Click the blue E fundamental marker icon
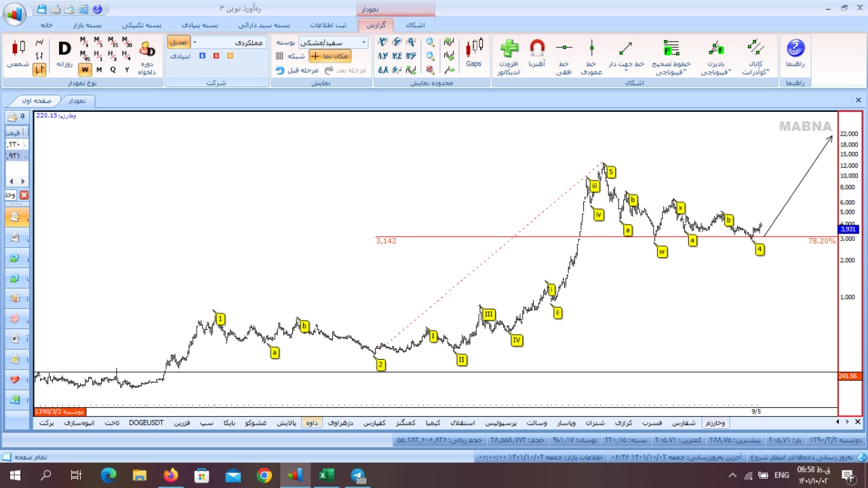Viewport: 868px width, 488px height. tap(203, 56)
